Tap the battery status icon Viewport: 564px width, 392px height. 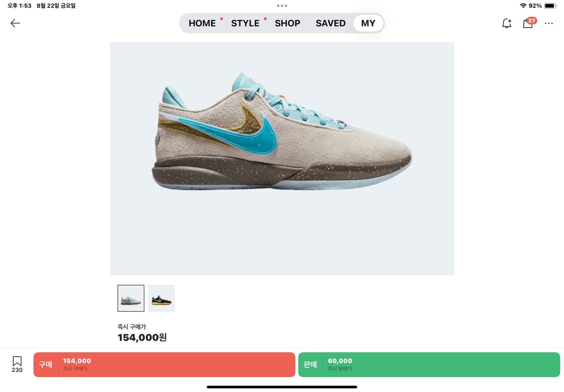550,6
